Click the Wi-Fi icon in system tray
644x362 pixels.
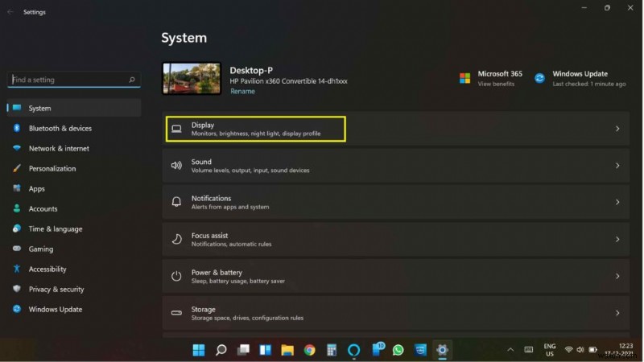[x=569, y=350]
